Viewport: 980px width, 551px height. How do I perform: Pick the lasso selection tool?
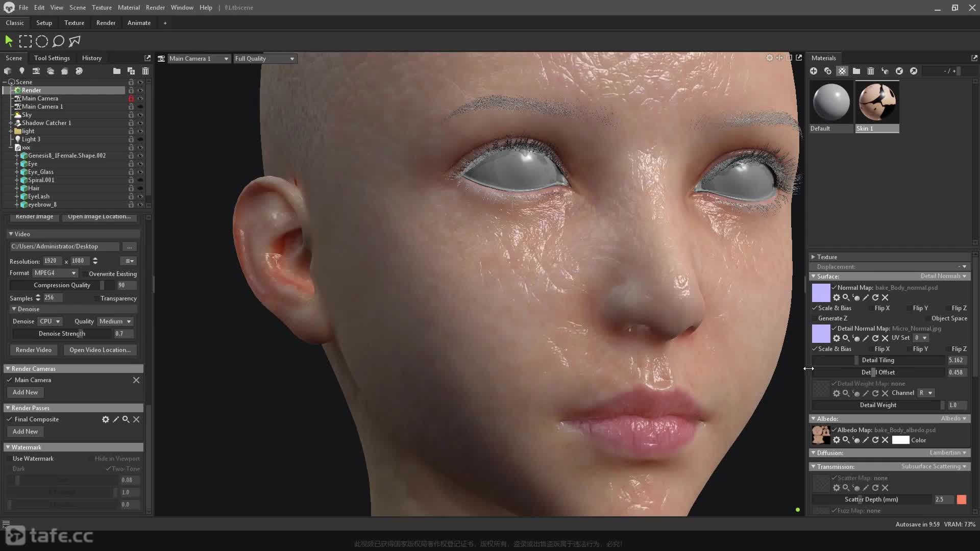click(x=58, y=41)
